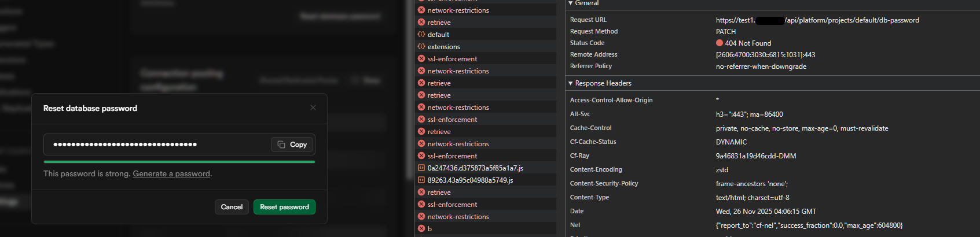Click the script icon next to 0a247436.d375873a5f85a1a7.js
This screenshot has width=980, height=237.
pyautogui.click(x=421, y=168)
